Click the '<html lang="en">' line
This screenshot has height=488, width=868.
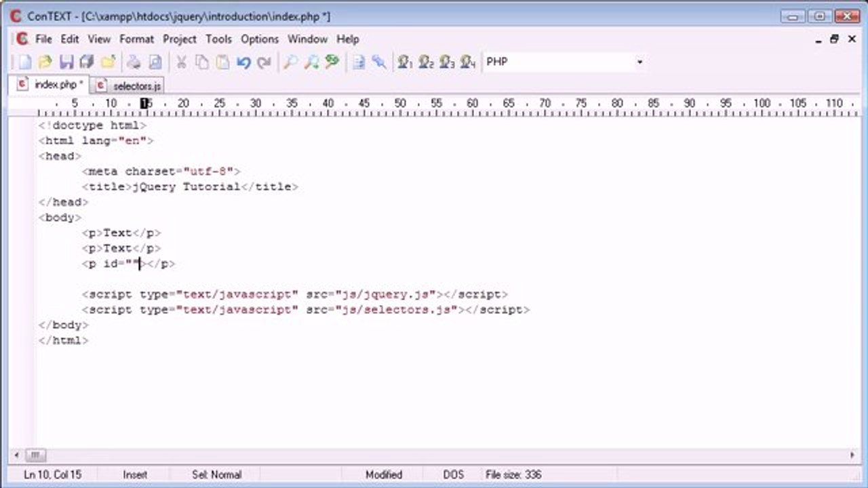[96, 141]
